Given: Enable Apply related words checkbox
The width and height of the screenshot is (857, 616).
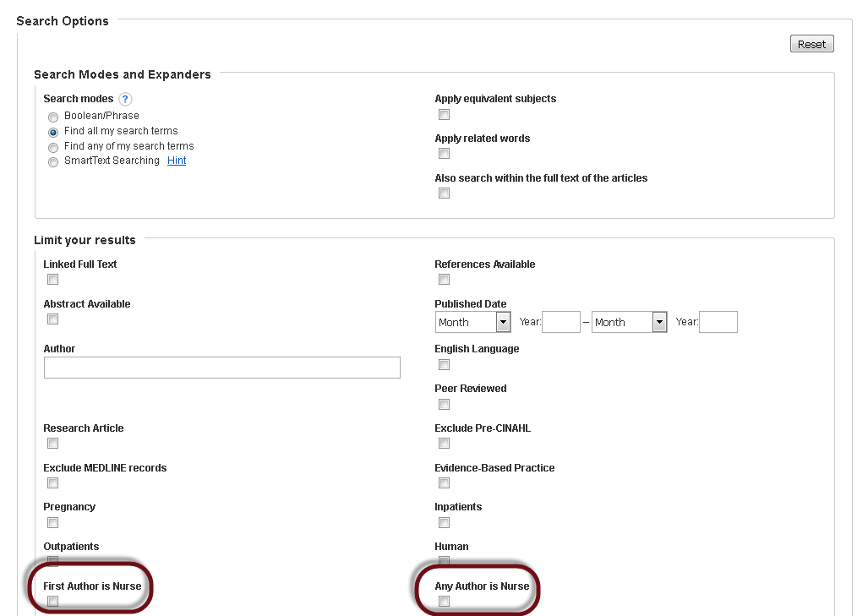Looking at the screenshot, I should point(444,154).
